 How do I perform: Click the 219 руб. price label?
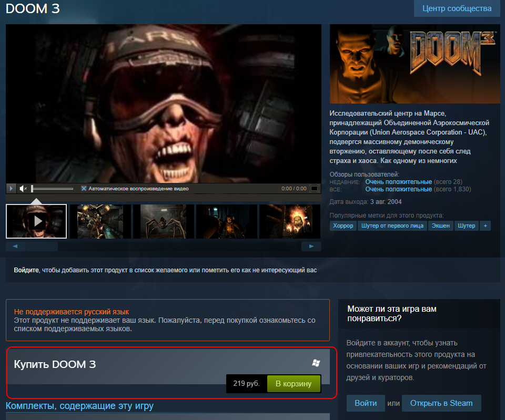point(246,383)
